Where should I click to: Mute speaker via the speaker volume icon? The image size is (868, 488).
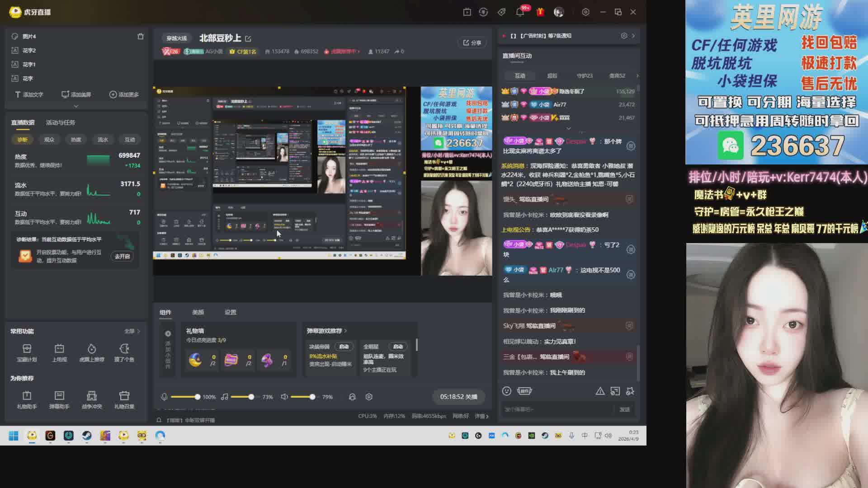284,397
